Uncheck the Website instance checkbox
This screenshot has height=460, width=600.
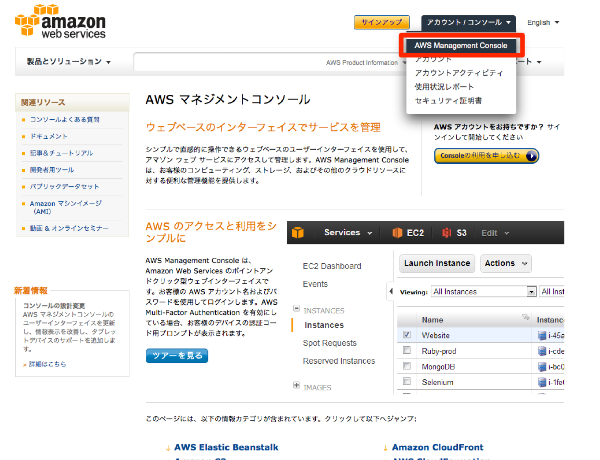(407, 335)
